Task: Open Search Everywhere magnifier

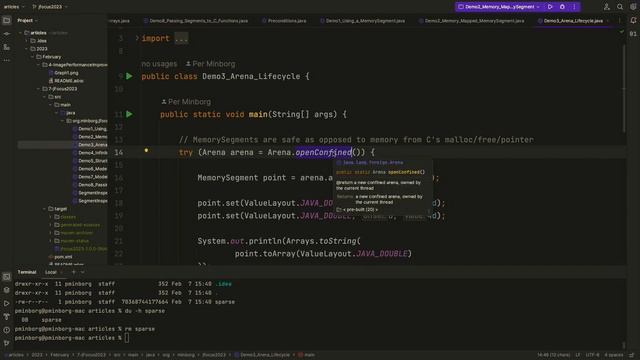Action: click(620, 7)
